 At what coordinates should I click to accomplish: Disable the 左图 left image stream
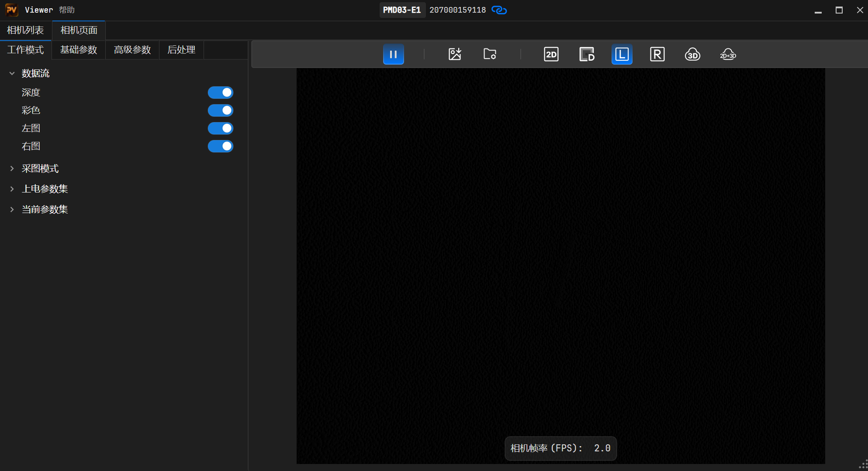[221, 128]
